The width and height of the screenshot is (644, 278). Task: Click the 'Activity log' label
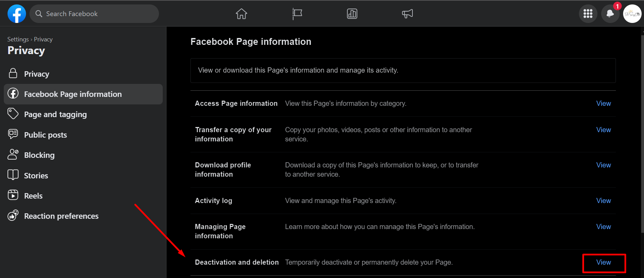click(x=213, y=201)
